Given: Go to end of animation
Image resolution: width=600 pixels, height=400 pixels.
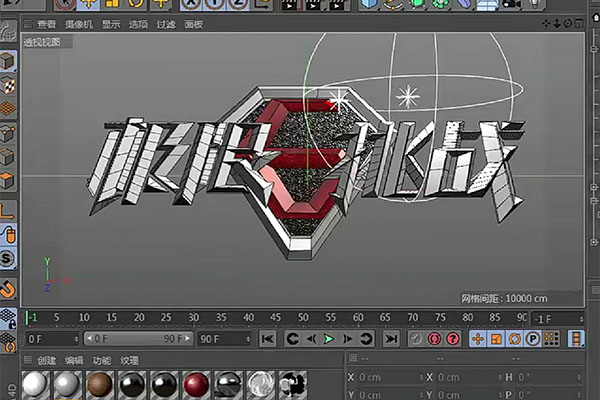Looking at the screenshot, I should point(391,339).
